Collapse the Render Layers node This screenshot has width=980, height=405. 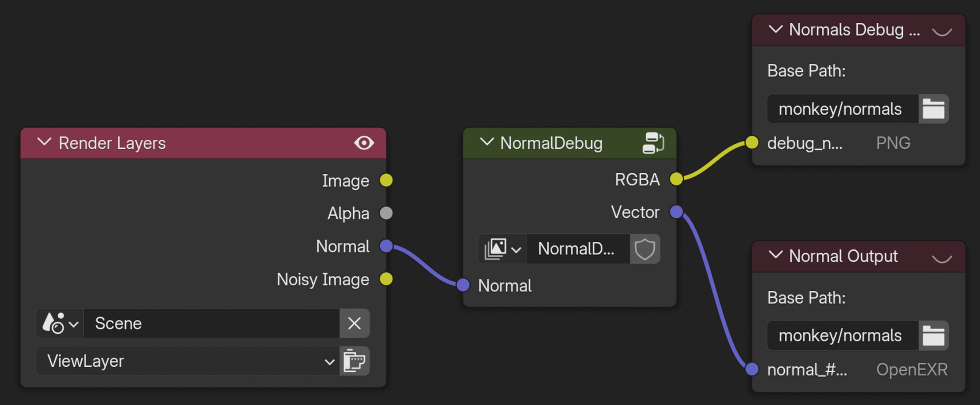[x=44, y=143]
